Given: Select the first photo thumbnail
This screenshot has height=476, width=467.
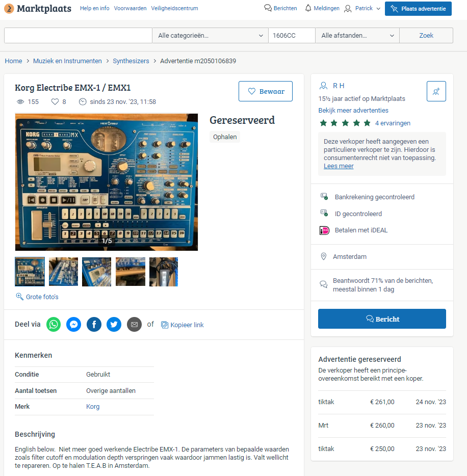Looking at the screenshot, I should [30, 272].
